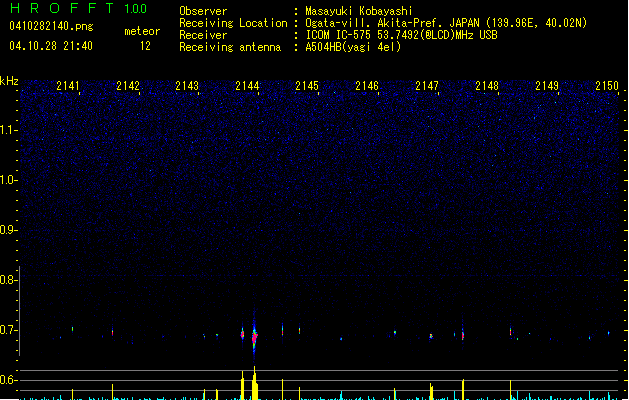The height and width of the screenshot is (400, 629).
Task: Click the 0.7 kHz frequency tick label
Action: point(8,330)
